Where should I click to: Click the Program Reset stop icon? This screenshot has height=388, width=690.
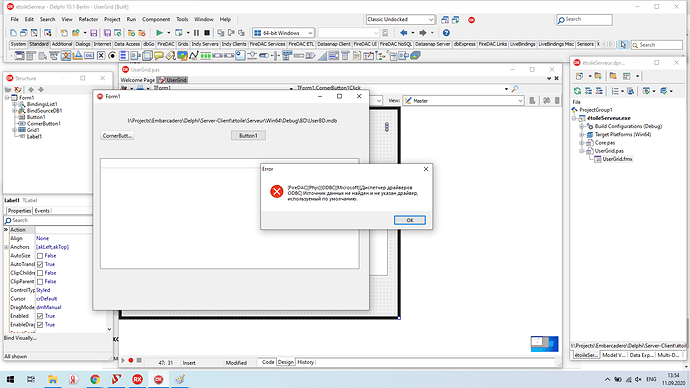207,33
